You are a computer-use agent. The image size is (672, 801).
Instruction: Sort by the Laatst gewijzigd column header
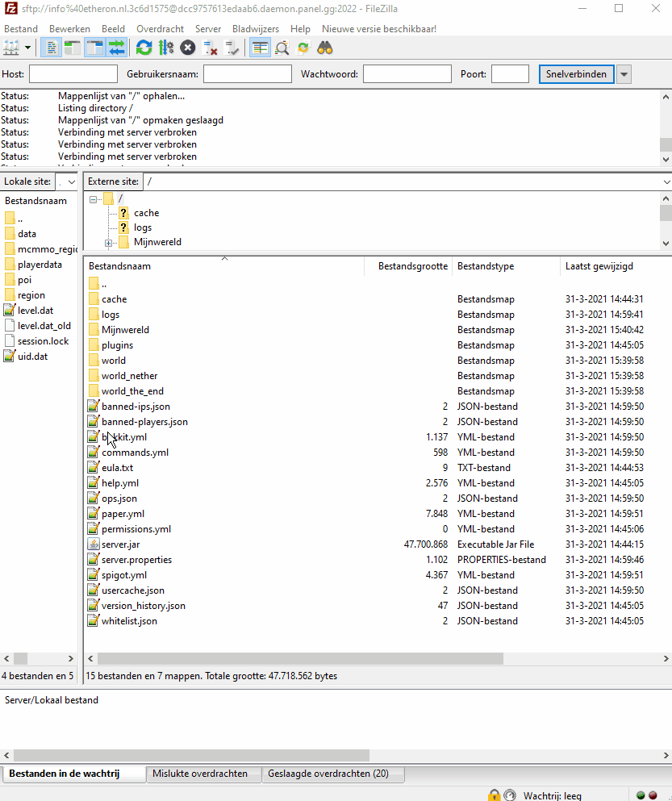click(599, 266)
